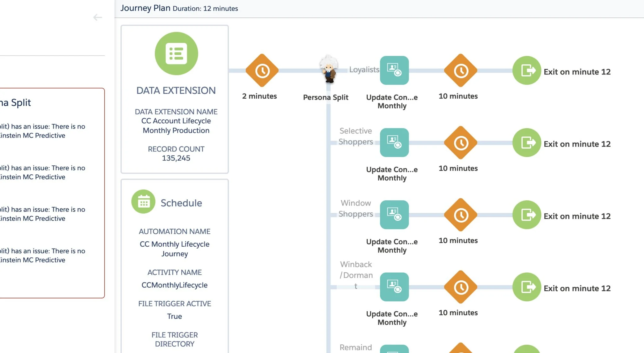The width and height of the screenshot is (644, 353).
Task: Click Exit icon on Loyalists path
Action: [x=526, y=70]
